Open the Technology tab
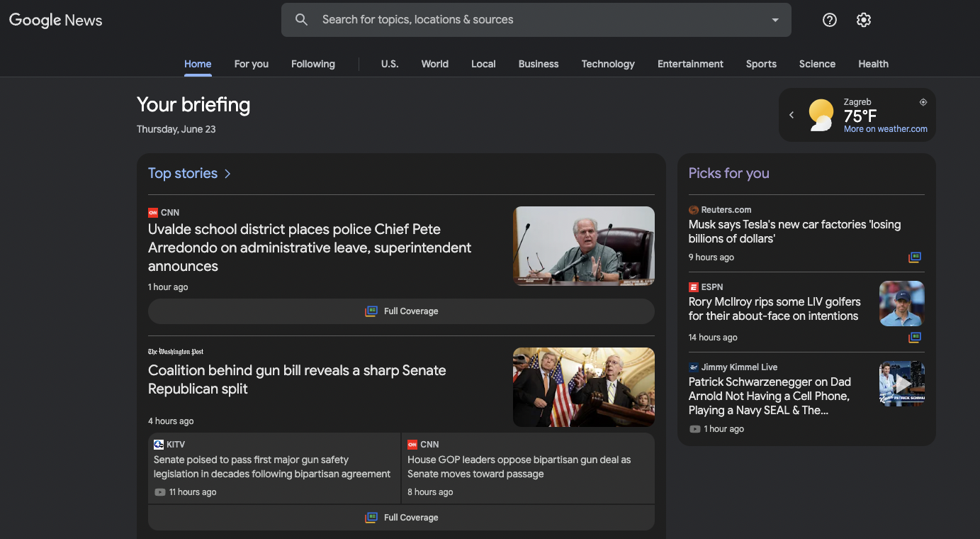Screen dimensions: 980x539 coord(608,64)
